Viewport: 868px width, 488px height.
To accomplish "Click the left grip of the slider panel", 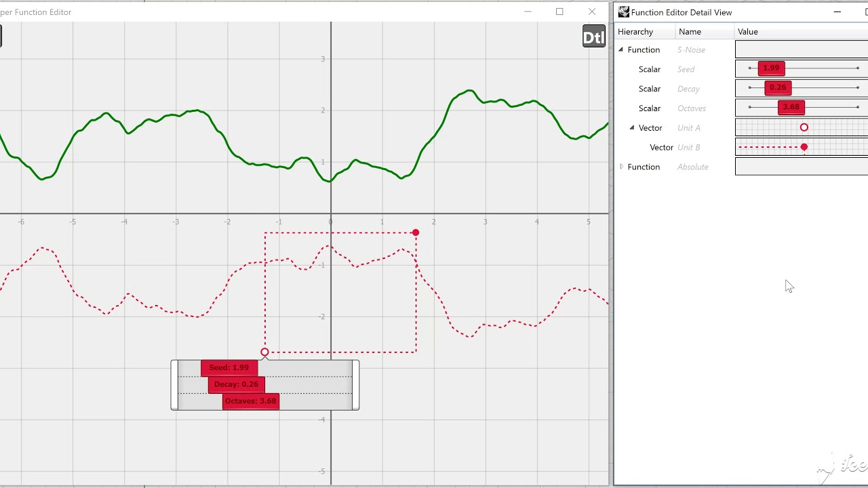I will pyautogui.click(x=174, y=385).
